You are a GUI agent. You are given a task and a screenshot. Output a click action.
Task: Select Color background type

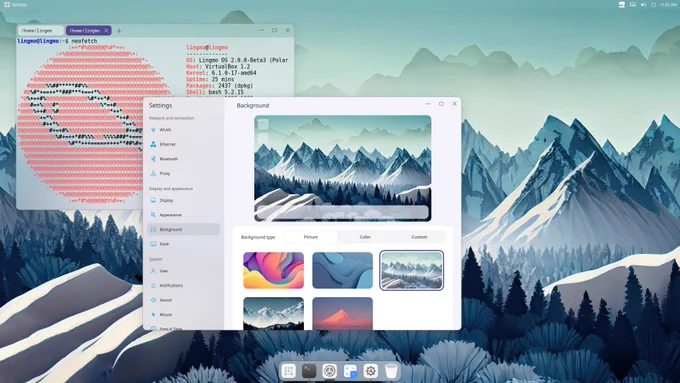click(x=365, y=237)
